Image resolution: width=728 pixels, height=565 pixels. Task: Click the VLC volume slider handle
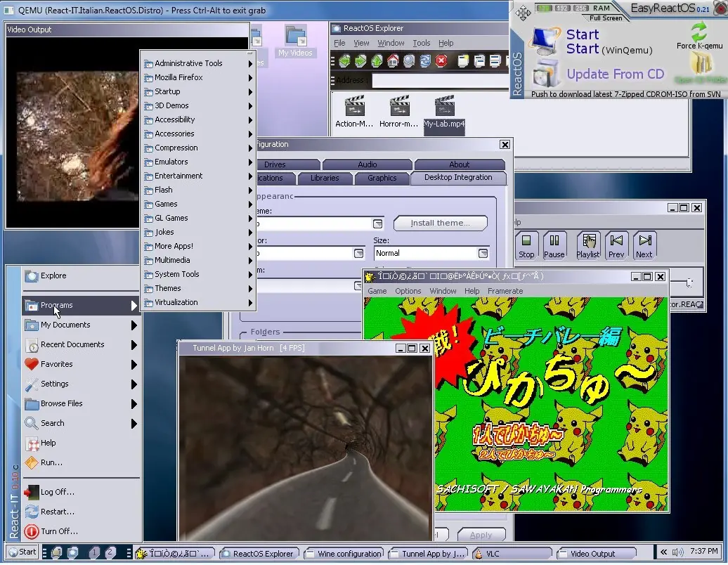coord(689,282)
